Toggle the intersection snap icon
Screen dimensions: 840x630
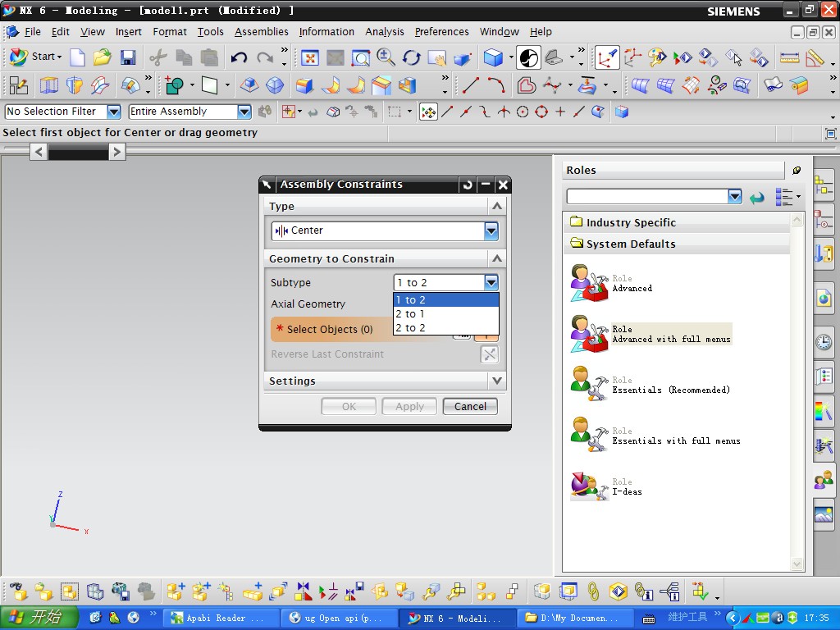click(504, 112)
